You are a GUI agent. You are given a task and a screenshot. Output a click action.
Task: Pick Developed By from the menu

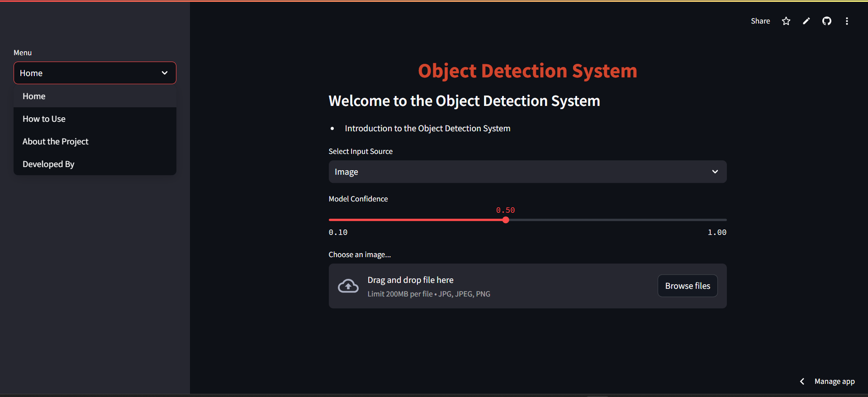tap(48, 164)
